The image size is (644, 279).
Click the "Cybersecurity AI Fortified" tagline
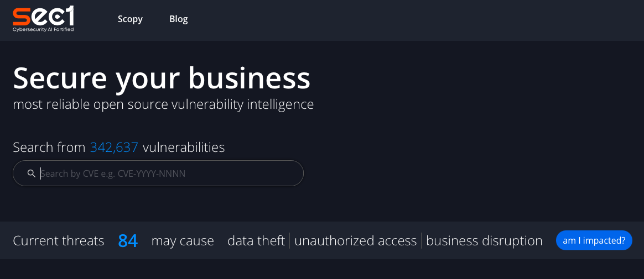tap(43, 29)
